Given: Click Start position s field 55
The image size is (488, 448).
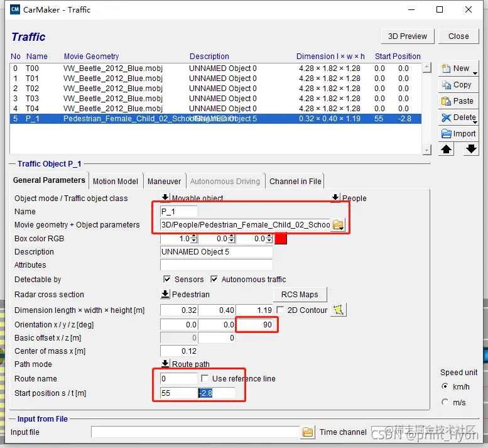Looking at the screenshot, I should [179, 393].
